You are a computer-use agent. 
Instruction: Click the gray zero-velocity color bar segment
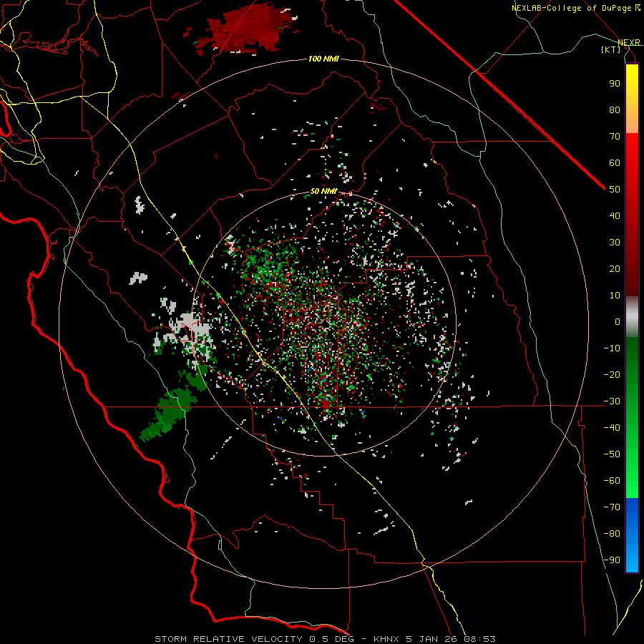[x=632, y=317]
